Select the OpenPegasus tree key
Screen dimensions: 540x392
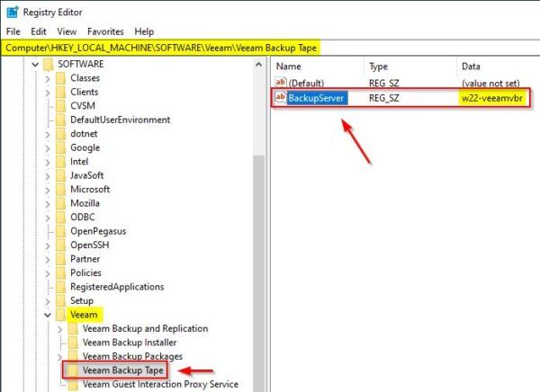pyautogui.click(x=98, y=231)
